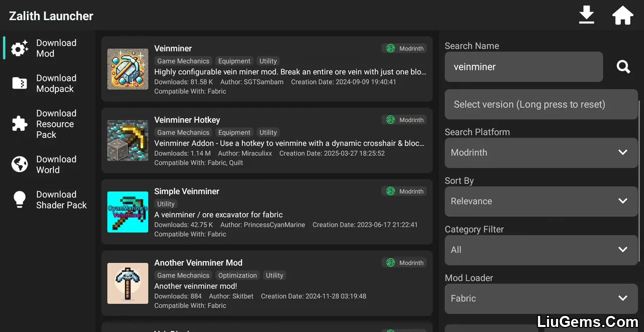The width and height of the screenshot is (644, 332).
Task: Click "Author: Miraculixx" text
Action: point(245,153)
